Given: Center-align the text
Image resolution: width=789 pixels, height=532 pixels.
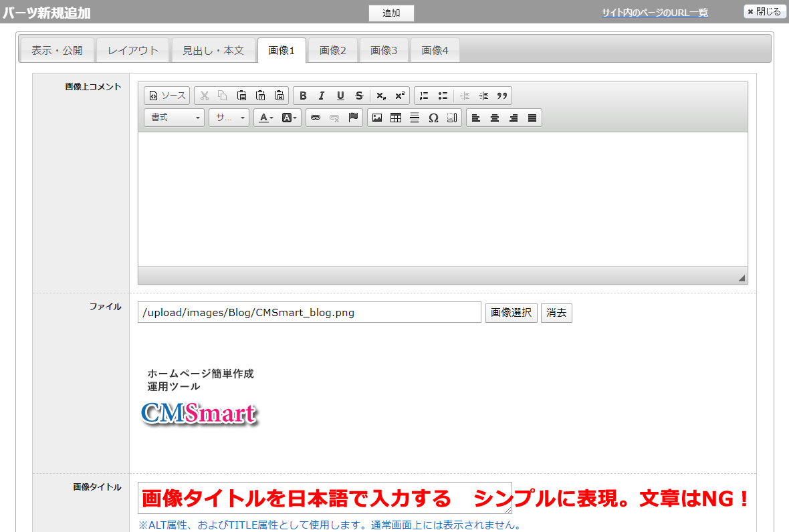Looking at the screenshot, I should tap(495, 118).
